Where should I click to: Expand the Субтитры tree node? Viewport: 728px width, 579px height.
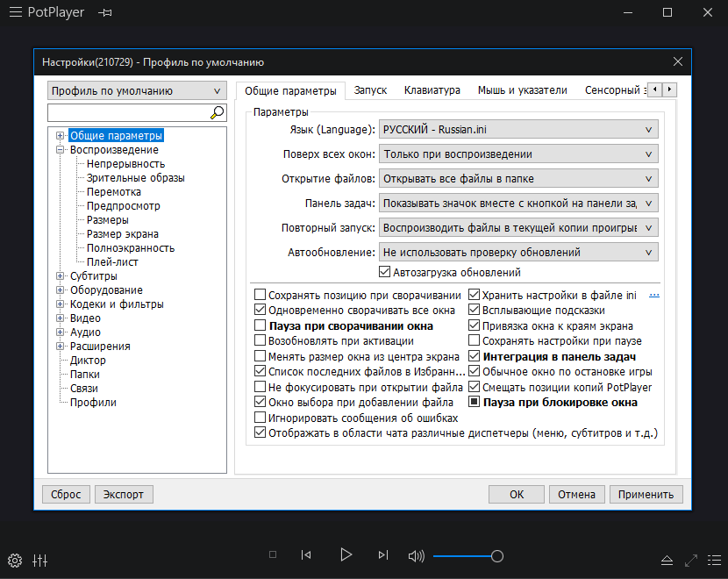60,275
